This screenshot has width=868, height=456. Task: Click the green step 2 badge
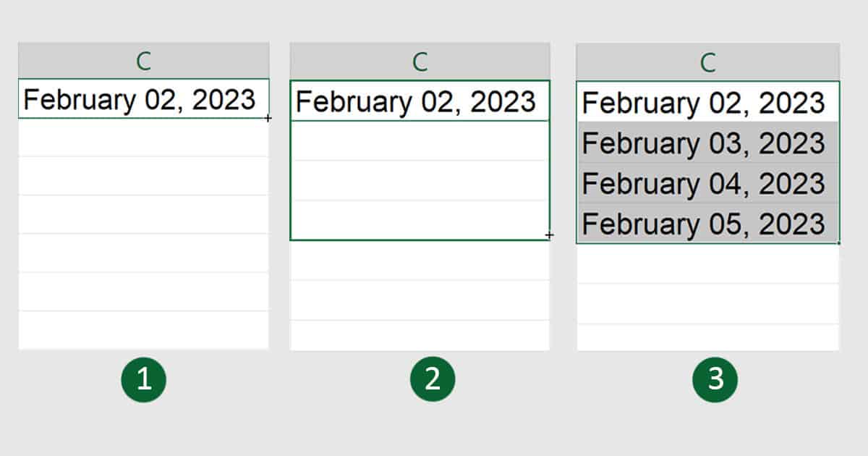[x=433, y=379]
